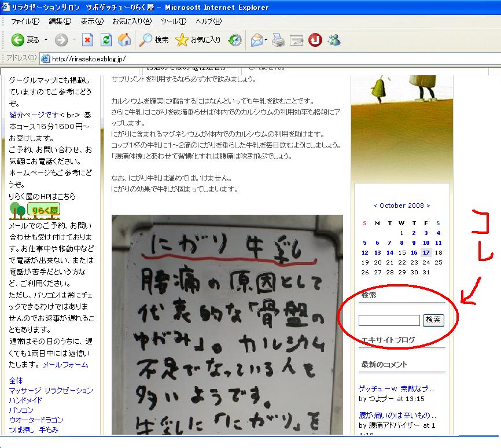Select the パソコン category link
This screenshot has width=501, height=448.
(x=21, y=410)
